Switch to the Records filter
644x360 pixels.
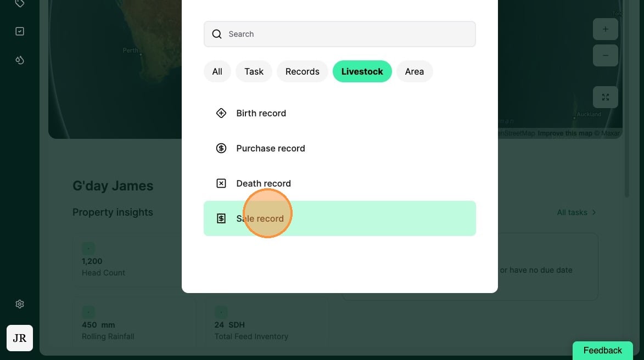[x=303, y=71]
